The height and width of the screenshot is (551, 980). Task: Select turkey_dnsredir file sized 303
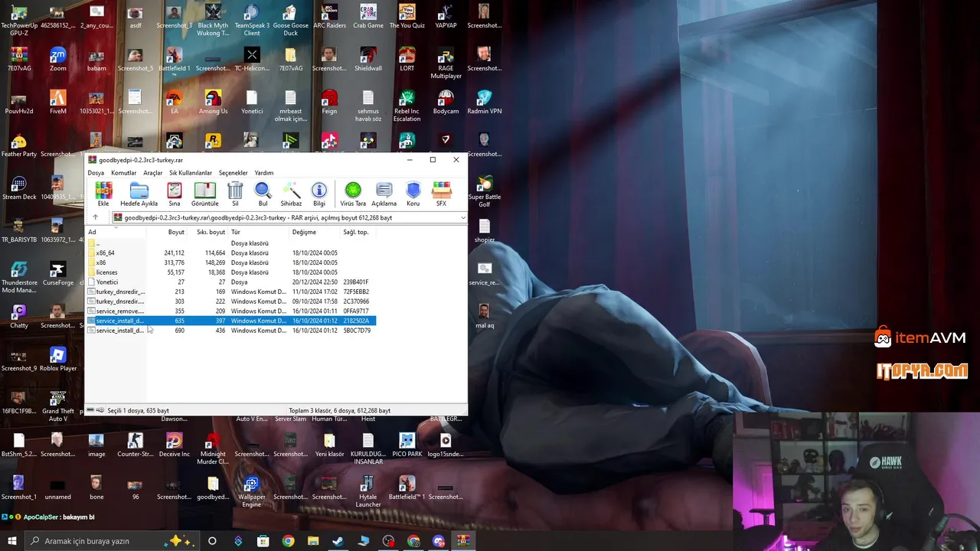pyautogui.click(x=230, y=302)
